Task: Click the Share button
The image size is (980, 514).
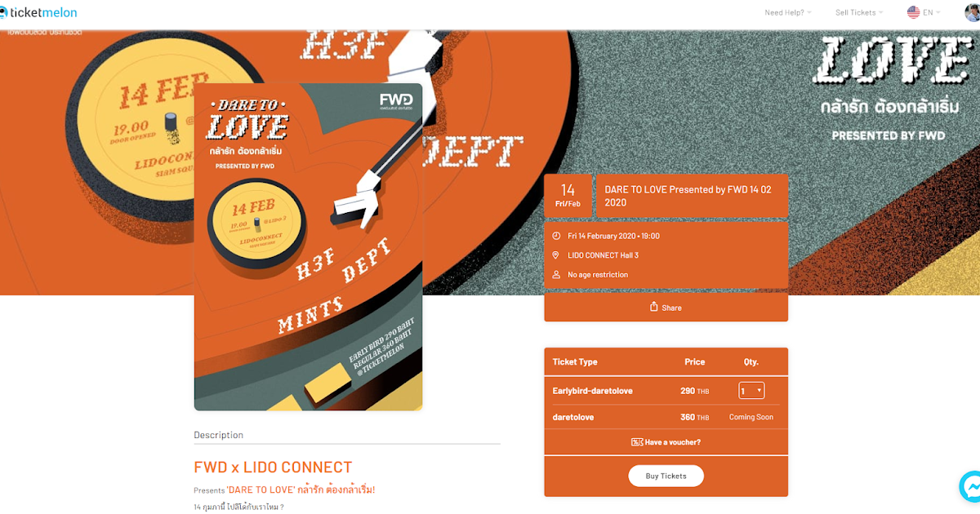Action: pyautogui.click(x=666, y=308)
